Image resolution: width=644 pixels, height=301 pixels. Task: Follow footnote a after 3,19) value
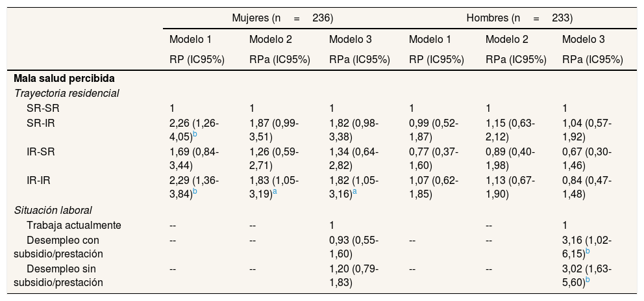[274, 192]
